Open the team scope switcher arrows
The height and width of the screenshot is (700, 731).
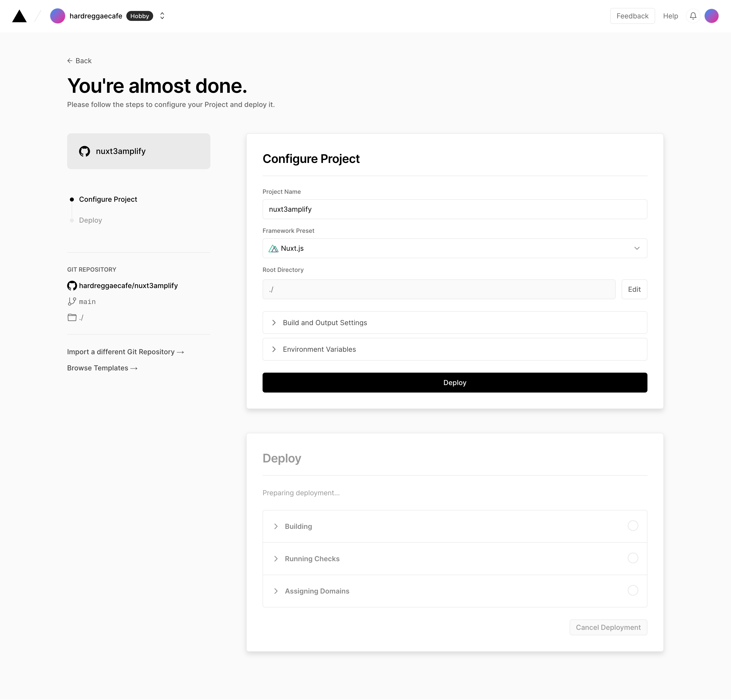pos(162,16)
